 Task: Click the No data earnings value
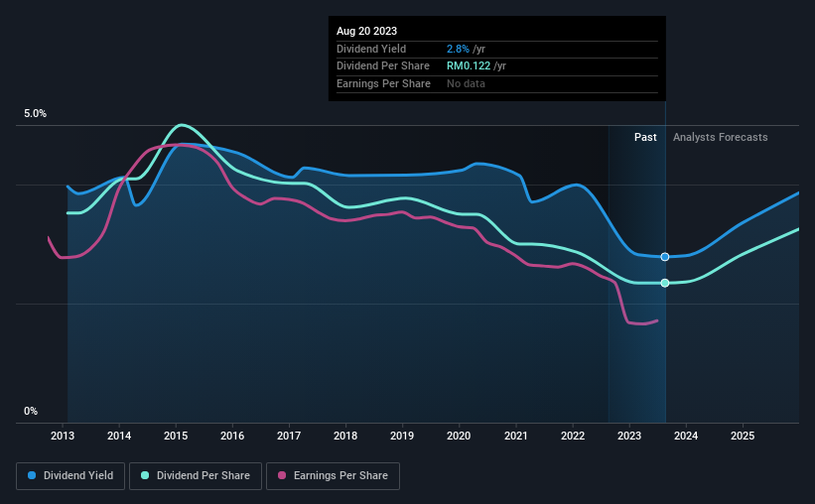coord(466,83)
